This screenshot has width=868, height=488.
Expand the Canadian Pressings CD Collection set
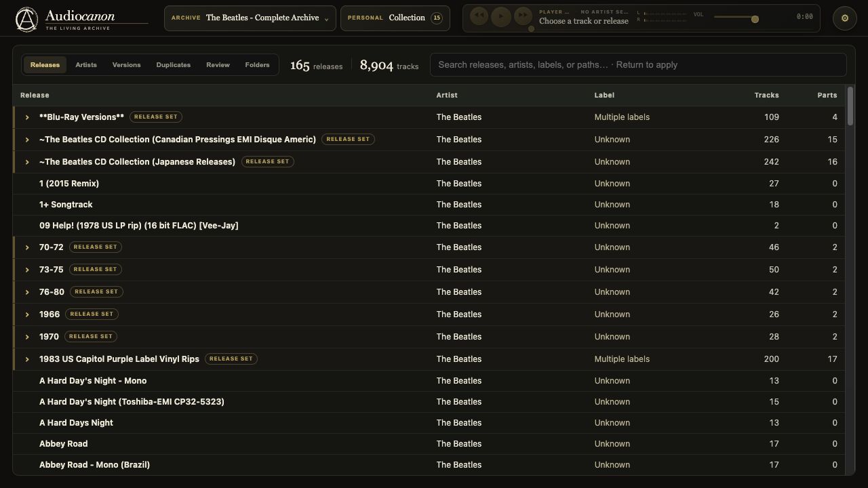(27, 140)
